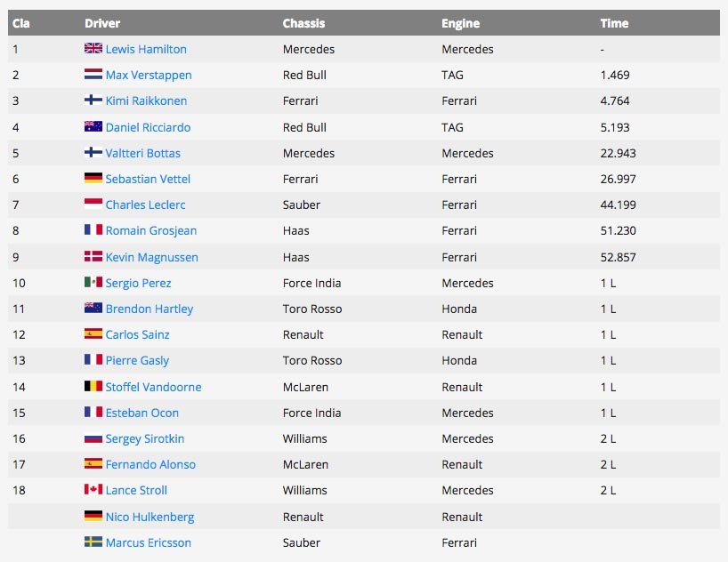
Task: Click the Belgian flag next to Stoffel Vandoorne
Action: point(93,386)
